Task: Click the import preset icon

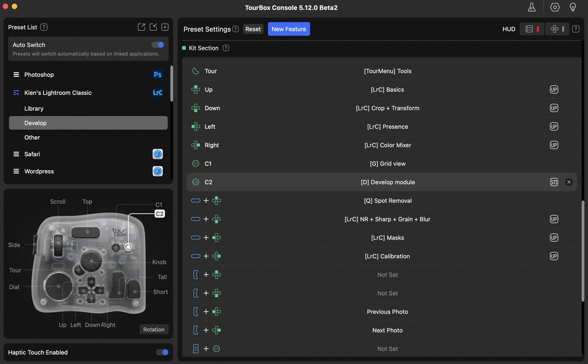Action: 153,27
